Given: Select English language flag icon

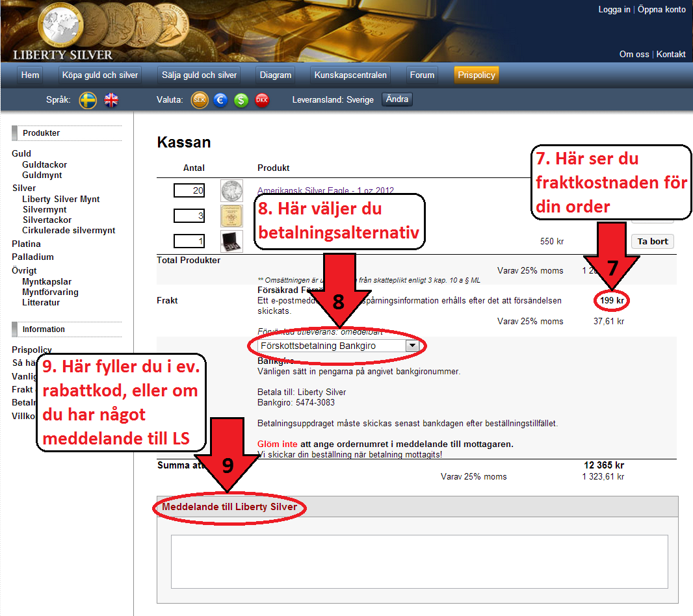Looking at the screenshot, I should click(x=111, y=100).
